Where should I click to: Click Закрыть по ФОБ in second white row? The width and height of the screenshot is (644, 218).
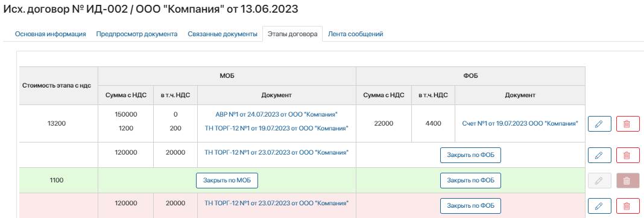(471, 155)
